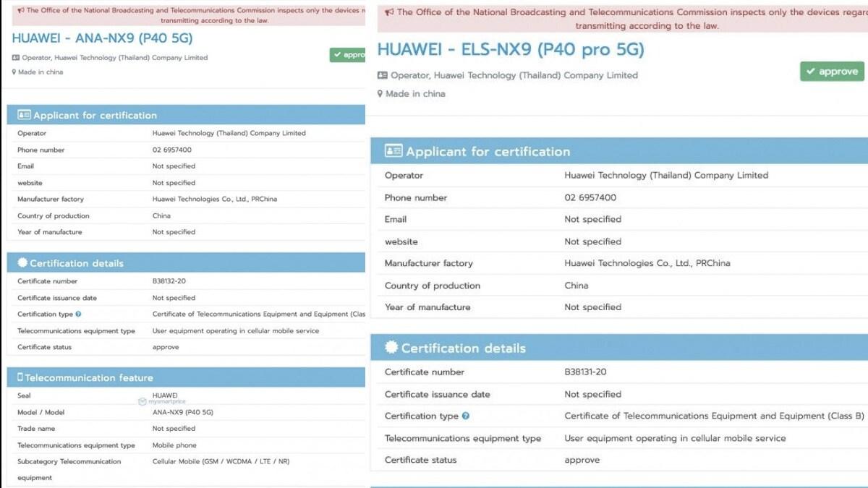Click the Applicant for certification header on the ANA-NX9 page
The height and width of the screenshot is (488, 868).
pyautogui.click(x=186, y=115)
